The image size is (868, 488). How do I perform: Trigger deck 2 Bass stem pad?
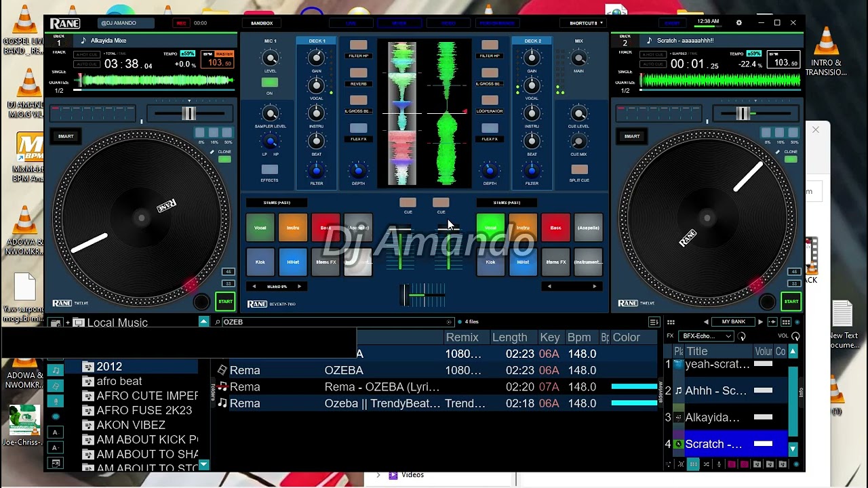tap(555, 228)
